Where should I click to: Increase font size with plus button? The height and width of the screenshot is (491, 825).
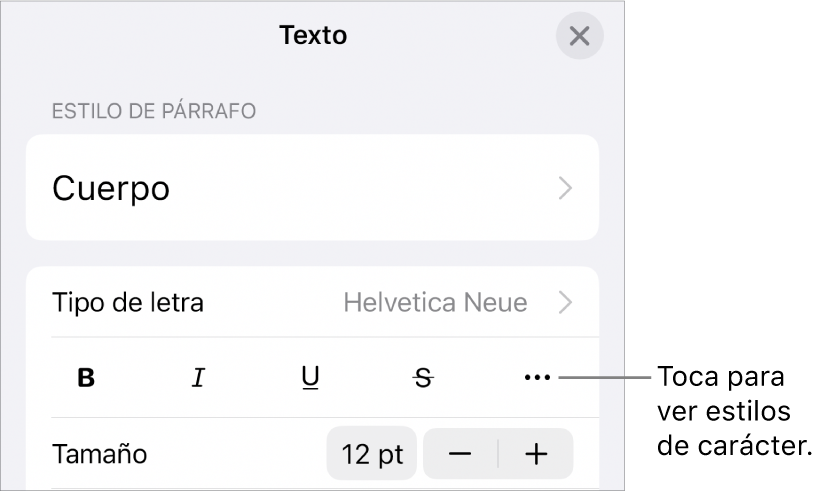(x=537, y=454)
